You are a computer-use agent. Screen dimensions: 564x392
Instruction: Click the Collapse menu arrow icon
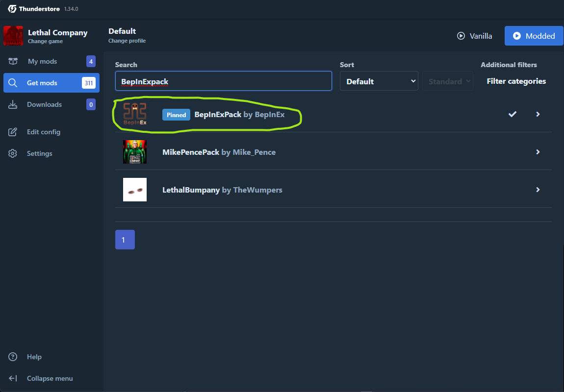tap(13, 378)
